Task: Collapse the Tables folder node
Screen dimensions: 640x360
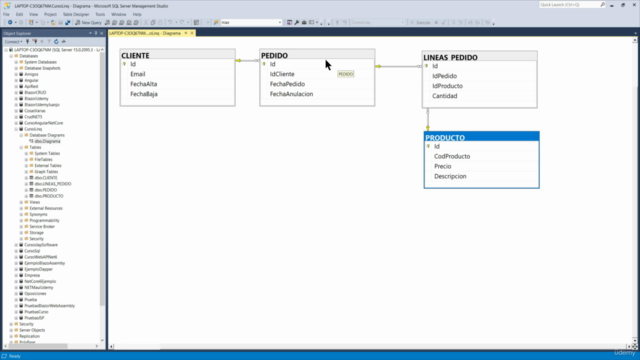Action: click(21, 147)
